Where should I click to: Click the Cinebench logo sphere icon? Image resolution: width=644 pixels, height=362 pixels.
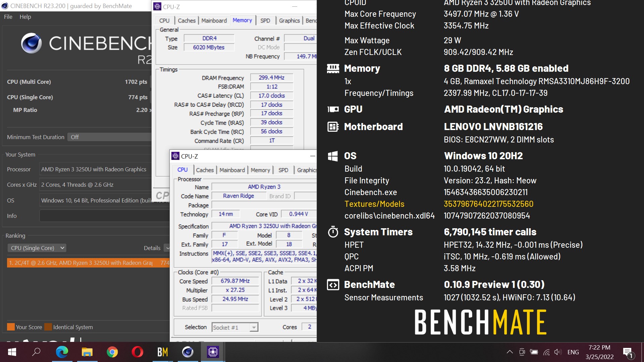tap(32, 43)
